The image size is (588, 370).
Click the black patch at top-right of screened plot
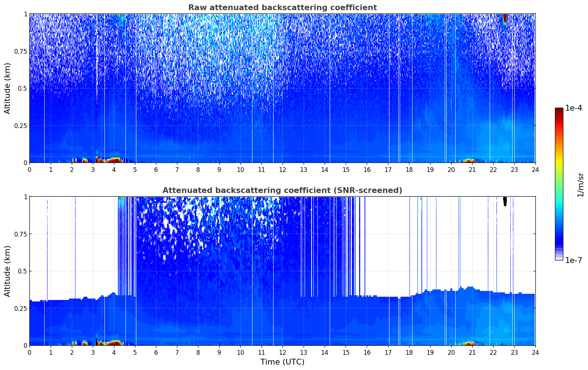pos(505,201)
